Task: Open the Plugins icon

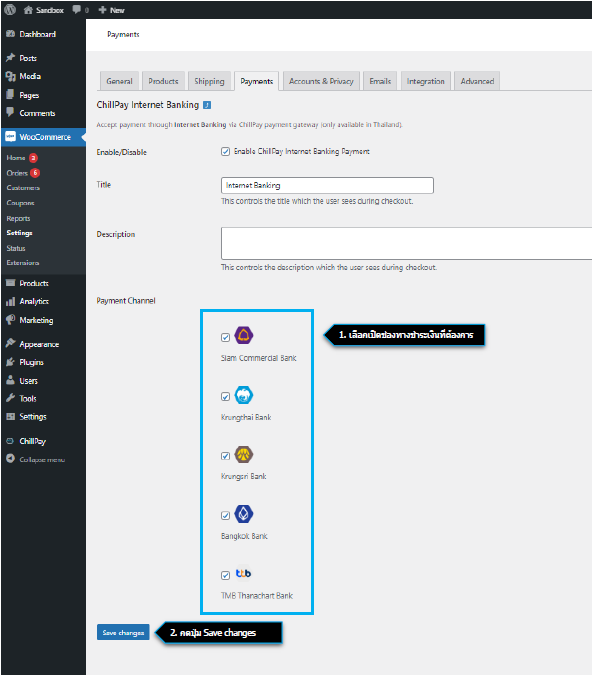Action: 10,362
